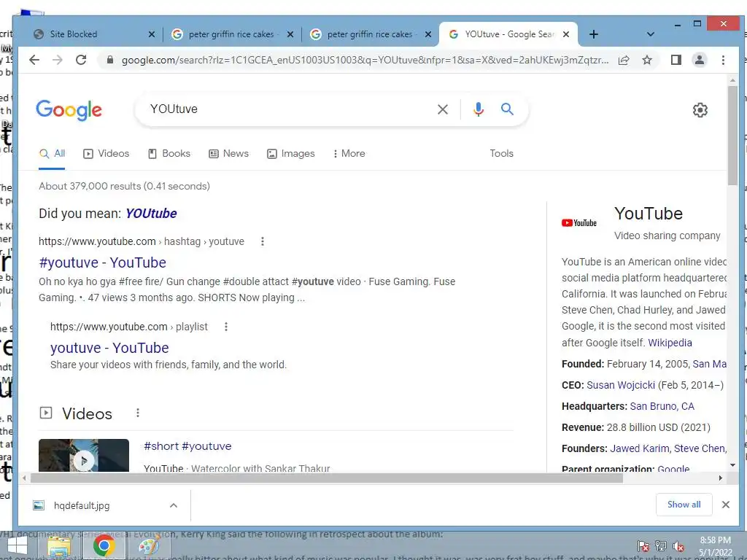Show all downloads
Screen dimensions: 747x560
pos(684,505)
